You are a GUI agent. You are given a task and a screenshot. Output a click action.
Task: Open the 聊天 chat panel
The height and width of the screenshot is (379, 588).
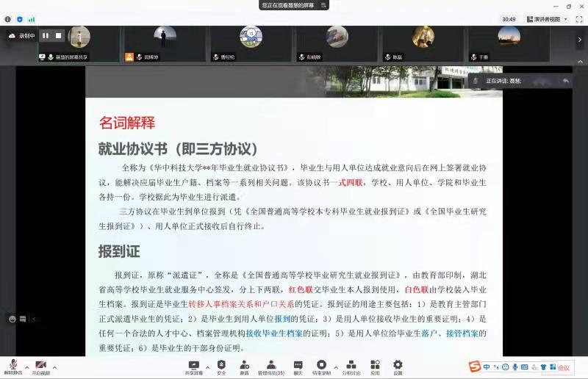point(298,365)
